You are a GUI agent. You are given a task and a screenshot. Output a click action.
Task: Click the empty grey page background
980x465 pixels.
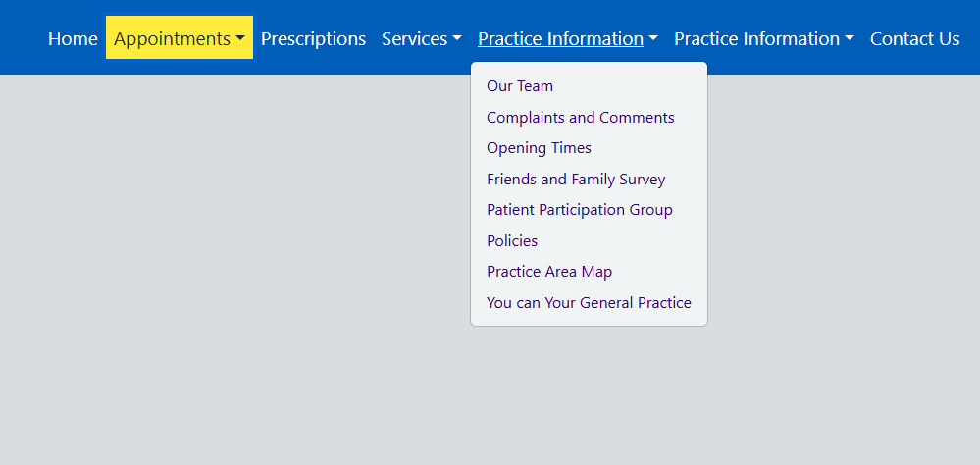click(245, 294)
